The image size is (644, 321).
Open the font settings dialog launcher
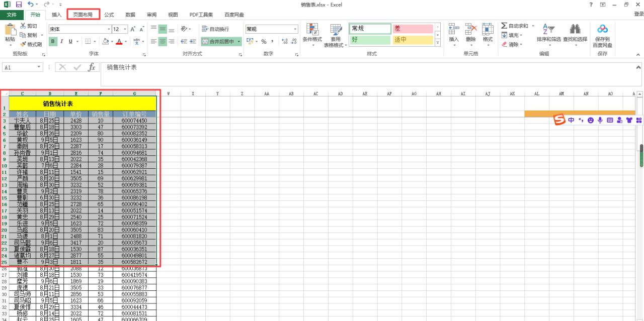click(144, 54)
